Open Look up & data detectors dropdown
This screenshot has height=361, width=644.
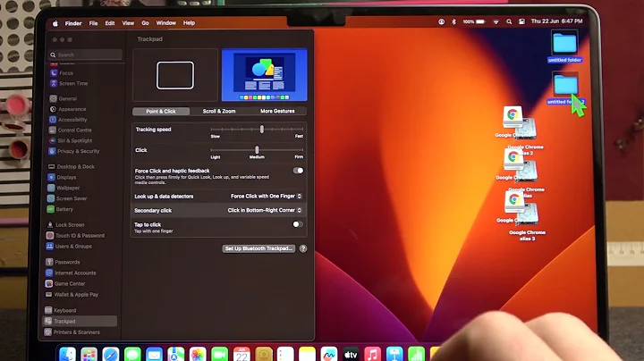266,196
